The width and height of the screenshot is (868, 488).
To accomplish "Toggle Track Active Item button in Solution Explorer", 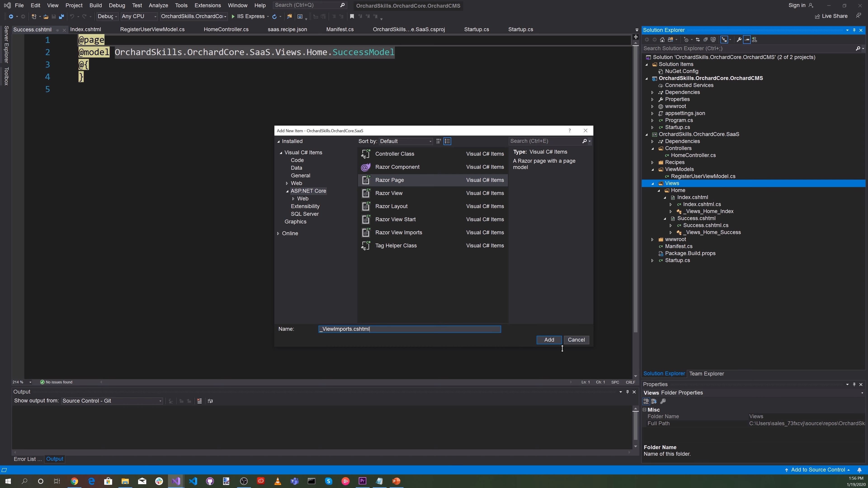I will (724, 40).
